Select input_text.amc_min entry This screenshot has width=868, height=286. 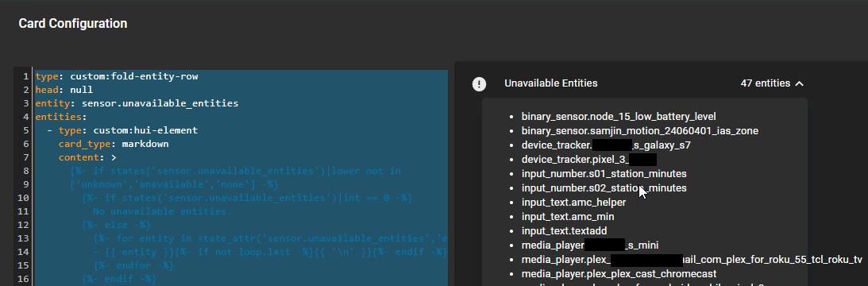click(x=567, y=217)
